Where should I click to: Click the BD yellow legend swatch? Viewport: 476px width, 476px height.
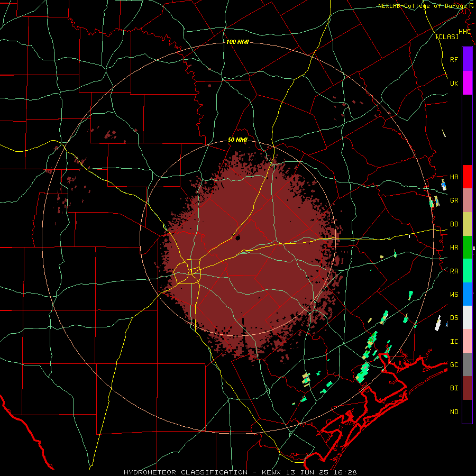click(467, 224)
